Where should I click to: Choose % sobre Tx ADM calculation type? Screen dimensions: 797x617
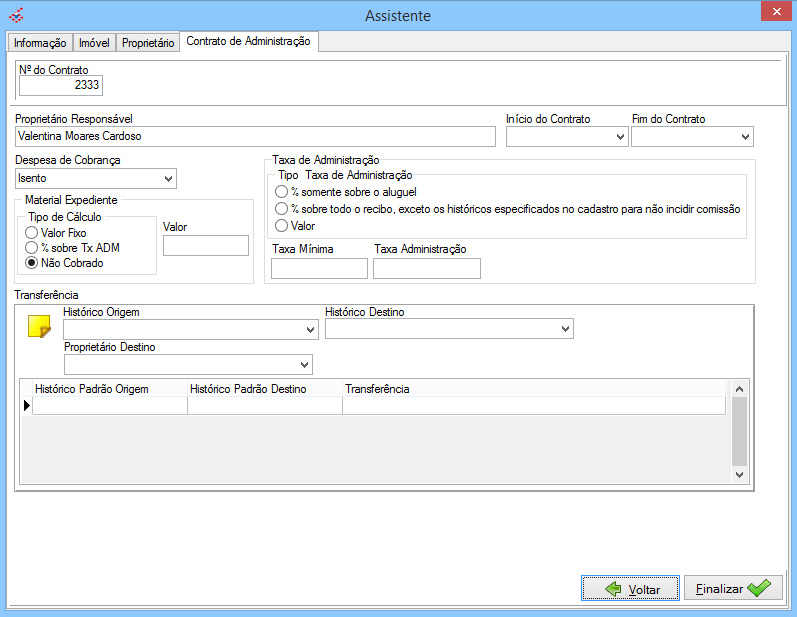(31, 248)
